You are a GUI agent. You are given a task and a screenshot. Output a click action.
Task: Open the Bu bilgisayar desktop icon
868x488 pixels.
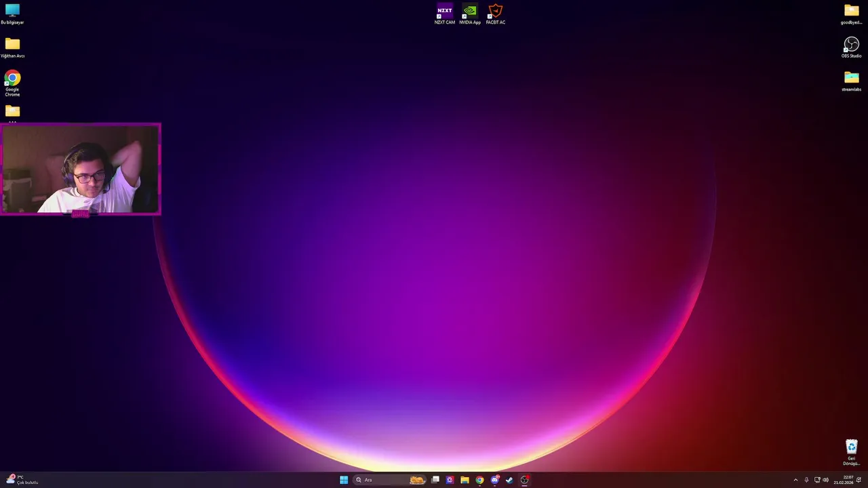click(12, 14)
